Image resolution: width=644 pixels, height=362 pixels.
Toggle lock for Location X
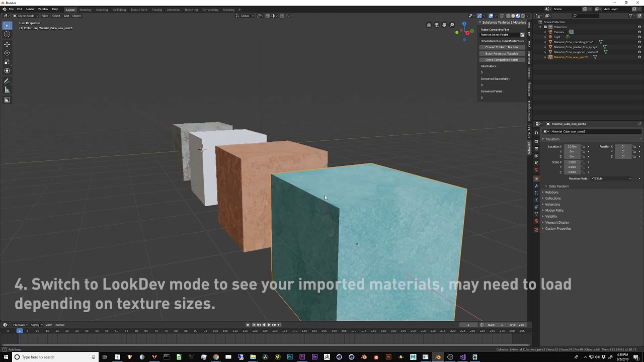click(584, 147)
